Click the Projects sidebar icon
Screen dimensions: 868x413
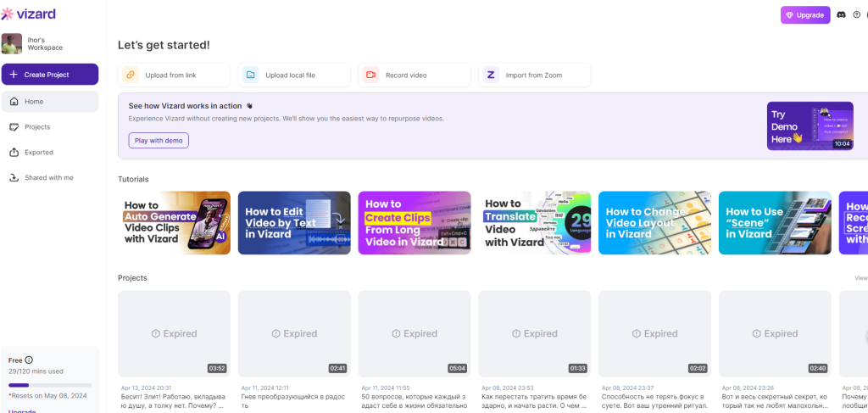click(x=14, y=126)
